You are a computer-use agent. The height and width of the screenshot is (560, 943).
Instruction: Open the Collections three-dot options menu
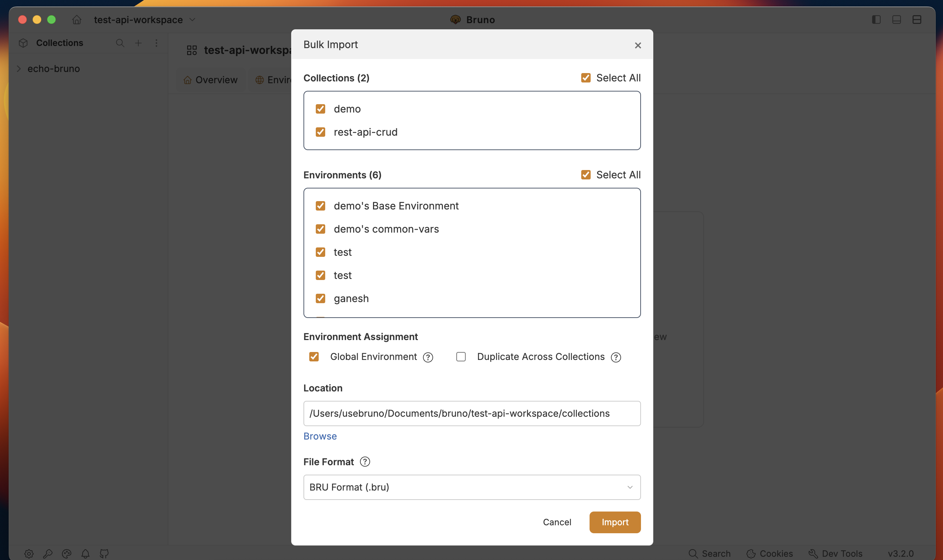[156, 43]
